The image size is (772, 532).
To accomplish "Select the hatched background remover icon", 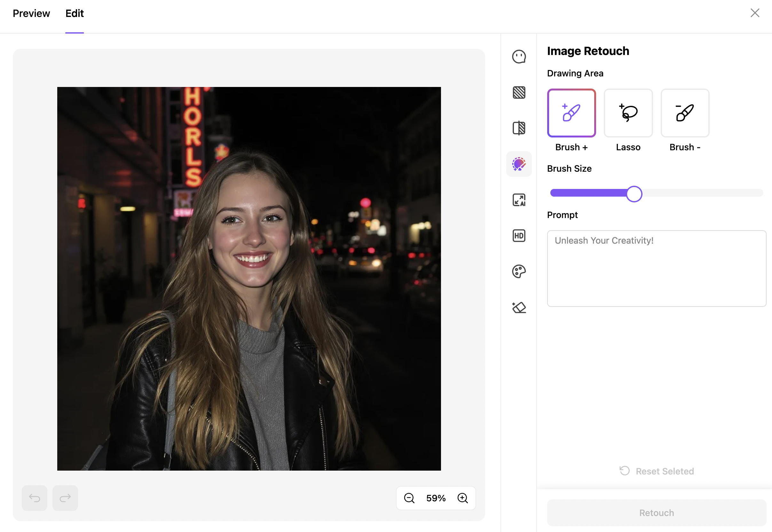I will point(519,92).
